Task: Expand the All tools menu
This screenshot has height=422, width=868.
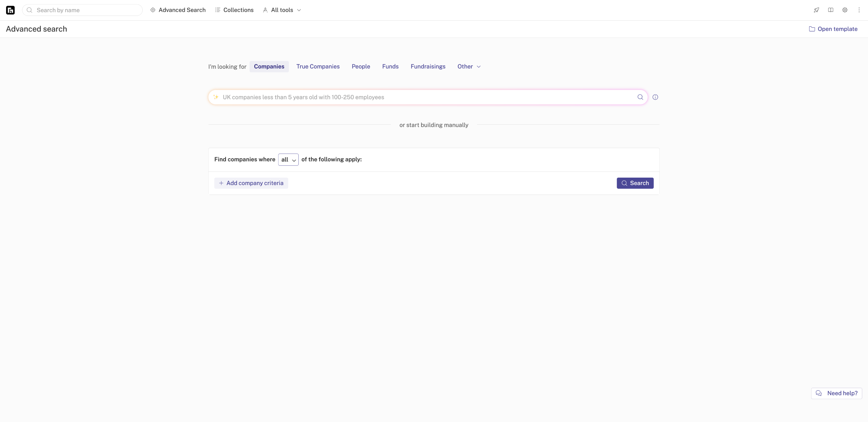Action: (x=282, y=10)
